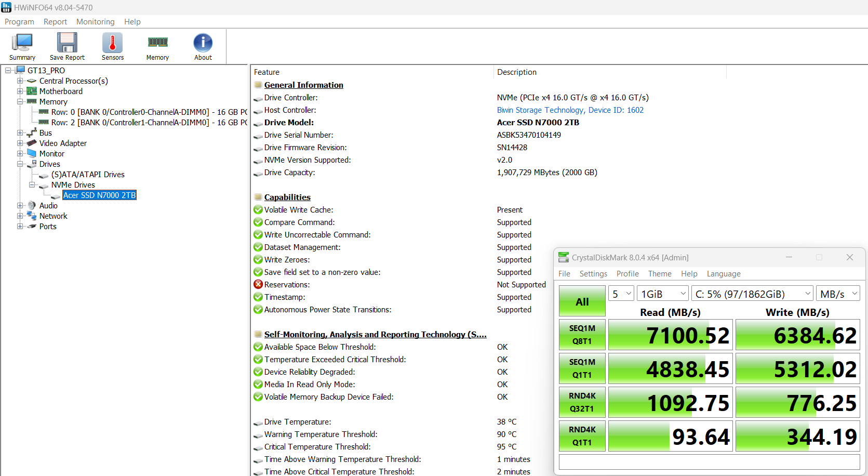The height and width of the screenshot is (476, 868).
Task: Click the CrystalDiskMark title bar icon
Action: coord(563,257)
